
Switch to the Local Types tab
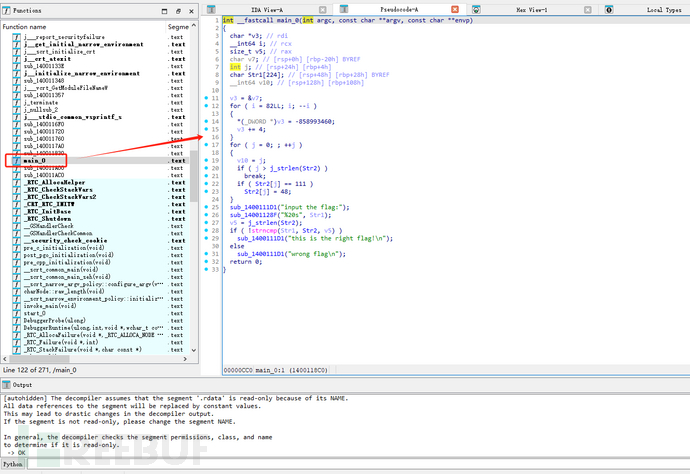[664, 8]
